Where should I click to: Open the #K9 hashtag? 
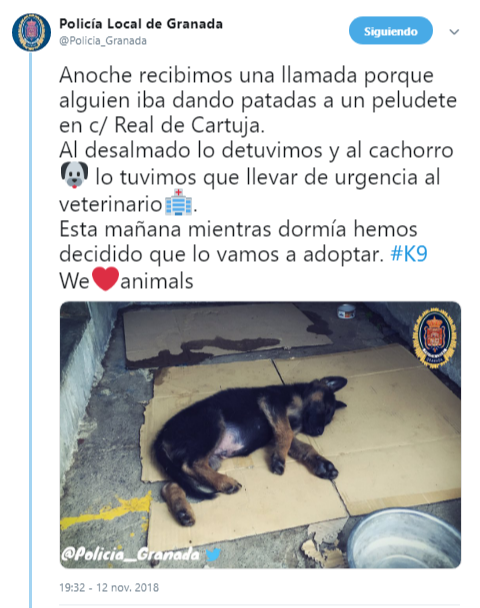click(409, 254)
